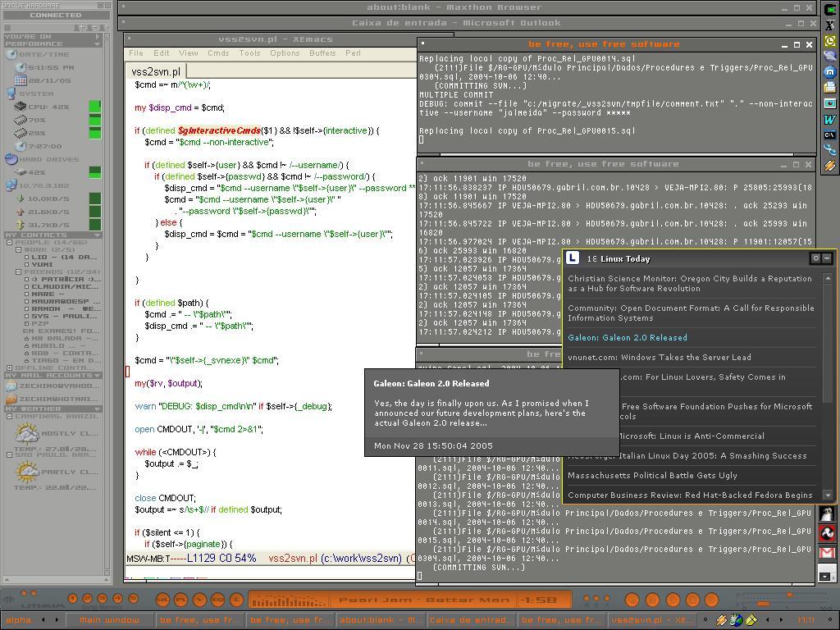Open vnunet.com Windows Takes the Server Lead headline
Image resolution: width=840 pixels, height=630 pixels.
coord(660,358)
